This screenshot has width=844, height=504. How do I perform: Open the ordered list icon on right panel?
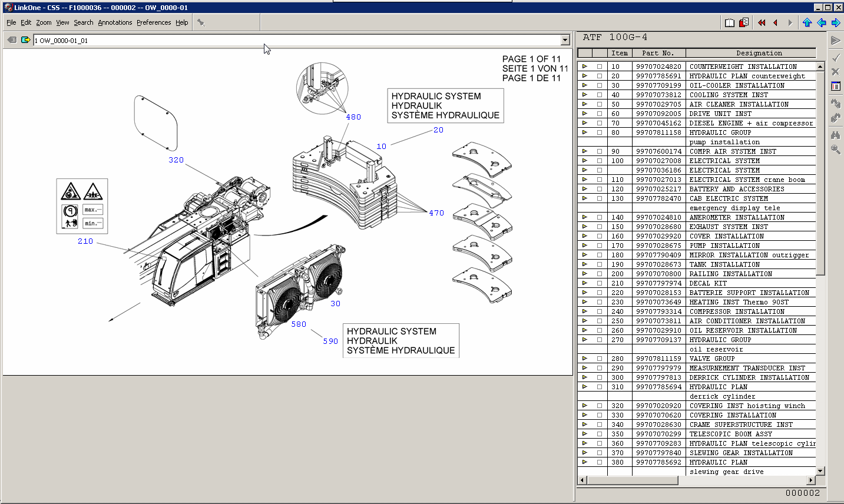tap(836, 86)
